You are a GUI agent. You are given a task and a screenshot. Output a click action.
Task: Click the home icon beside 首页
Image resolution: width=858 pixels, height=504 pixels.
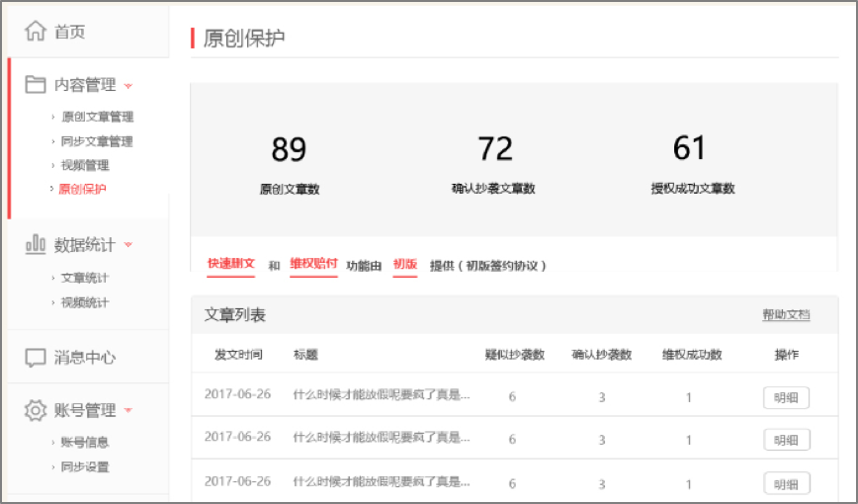[x=36, y=32]
